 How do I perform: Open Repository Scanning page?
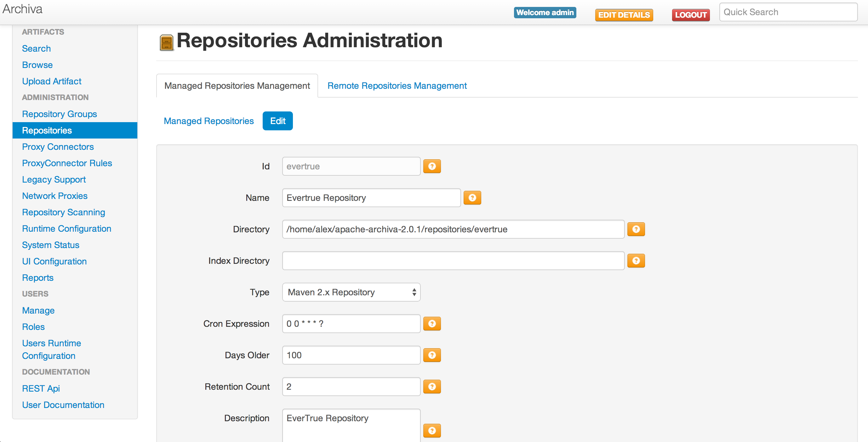point(63,212)
